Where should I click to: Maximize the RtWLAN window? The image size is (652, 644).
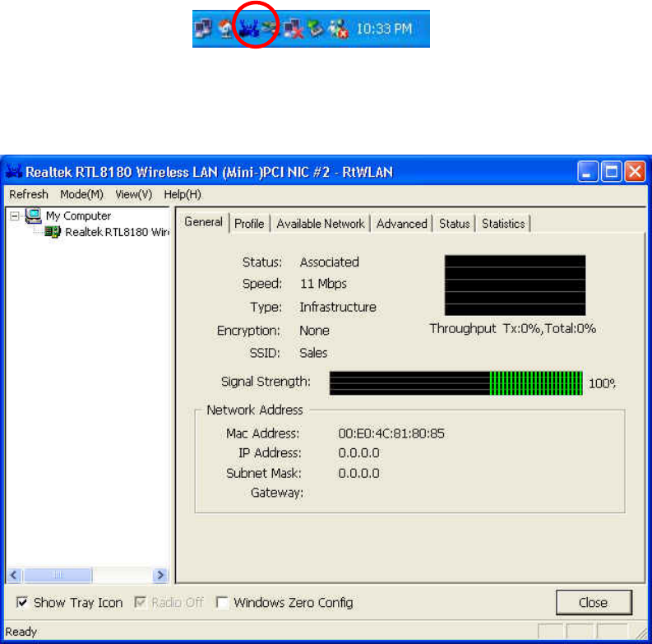[x=611, y=171]
